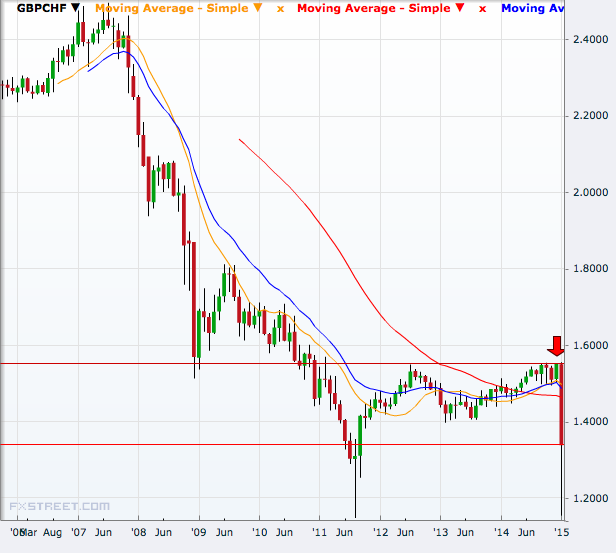This screenshot has width=616, height=553.
Task: Click the '15 date axis label
Action: click(x=561, y=533)
